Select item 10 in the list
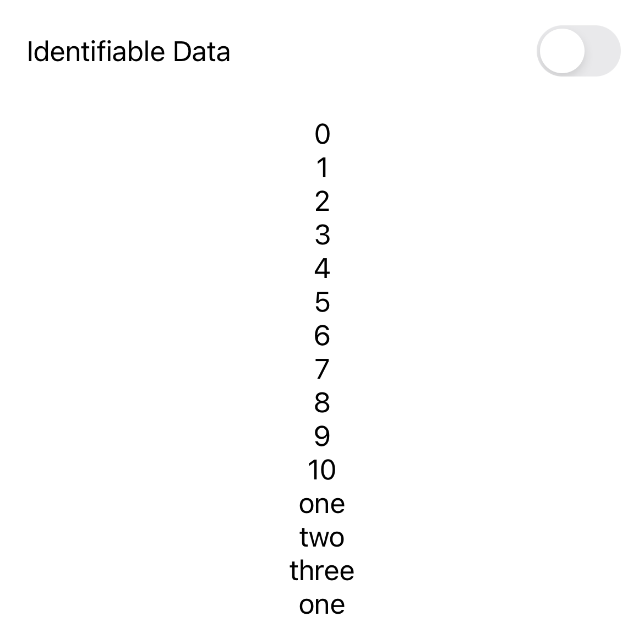Image resolution: width=644 pixels, height=644 pixels. (x=321, y=470)
